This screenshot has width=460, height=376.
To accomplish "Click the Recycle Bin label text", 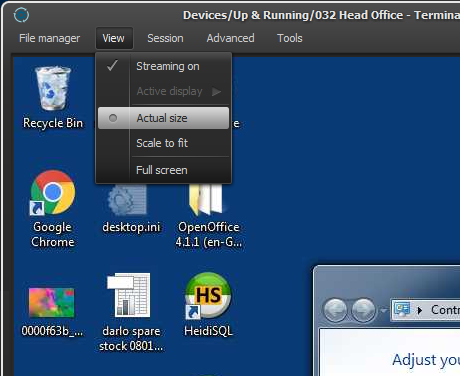I will [x=53, y=123].
